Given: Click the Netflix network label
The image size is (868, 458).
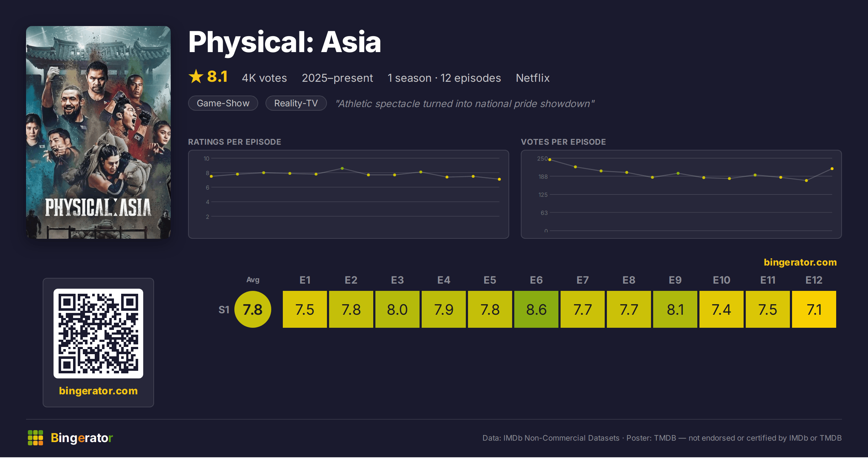Looking at the screenshot, I should click(533, 78).
